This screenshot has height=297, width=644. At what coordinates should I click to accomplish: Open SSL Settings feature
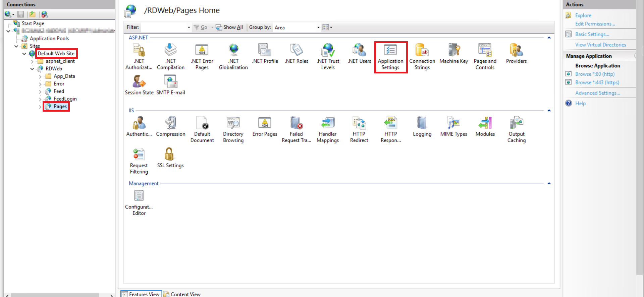(x=170, y=158)
